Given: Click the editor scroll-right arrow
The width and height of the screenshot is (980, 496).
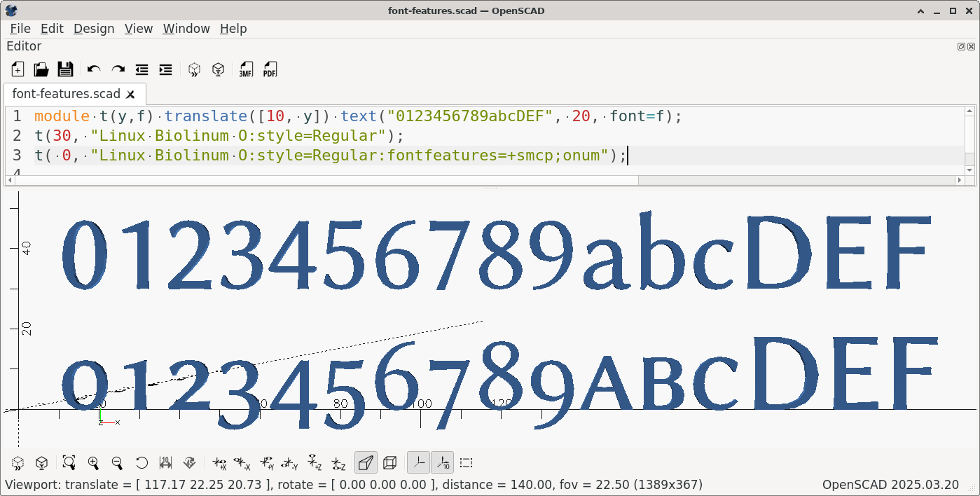Looking at the screenshot, I should [x=960, y=180].
